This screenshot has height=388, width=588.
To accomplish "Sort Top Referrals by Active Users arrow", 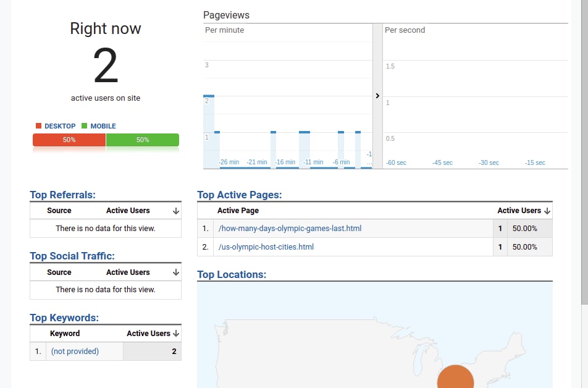I will [175, 211].
